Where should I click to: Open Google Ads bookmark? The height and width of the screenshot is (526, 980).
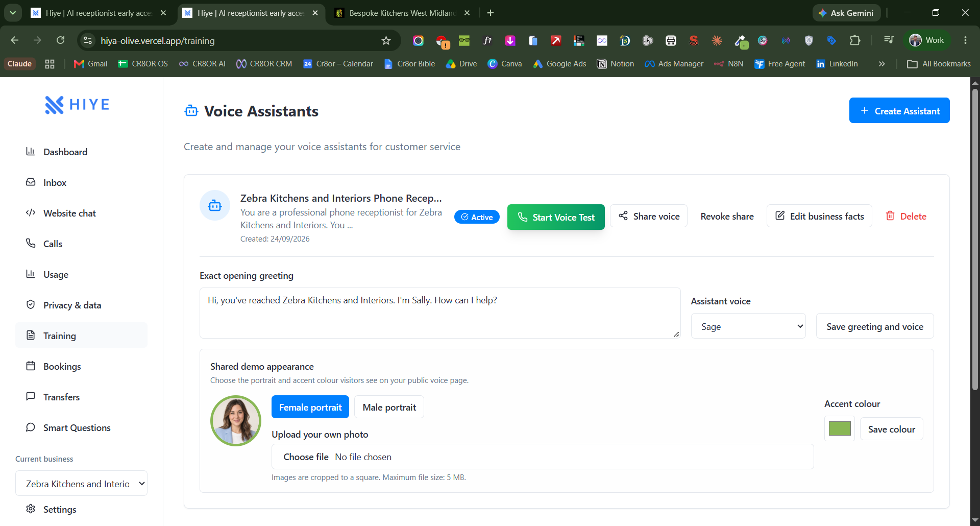[x=559, y=64]
